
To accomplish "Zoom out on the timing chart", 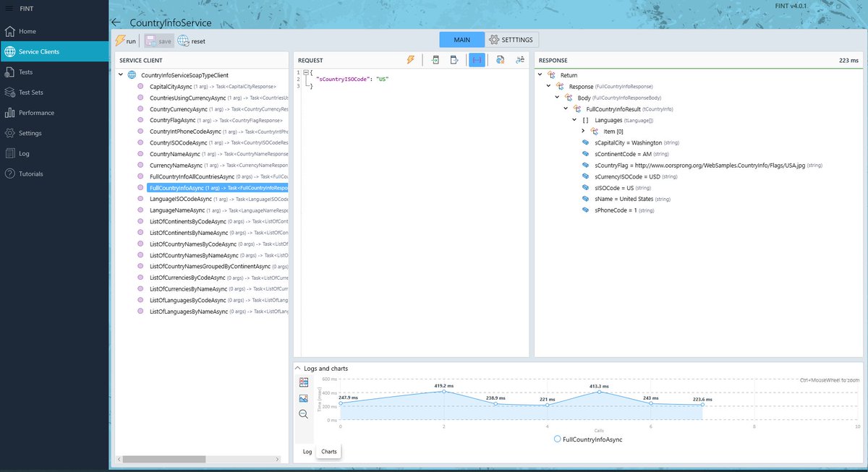I will [303, 413].
